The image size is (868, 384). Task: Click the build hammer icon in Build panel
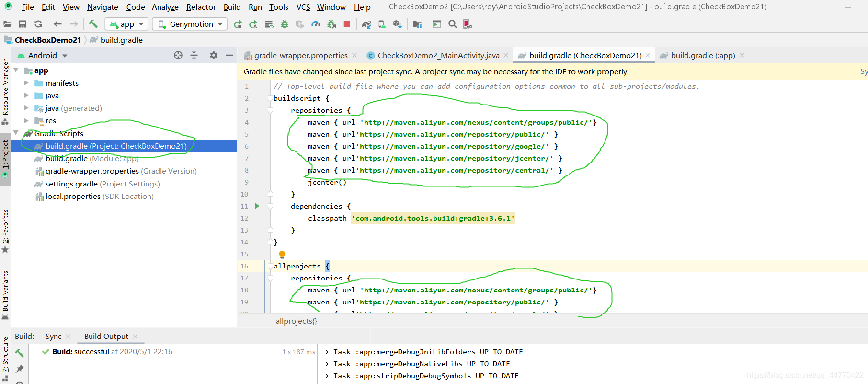[x=20, y=353]
